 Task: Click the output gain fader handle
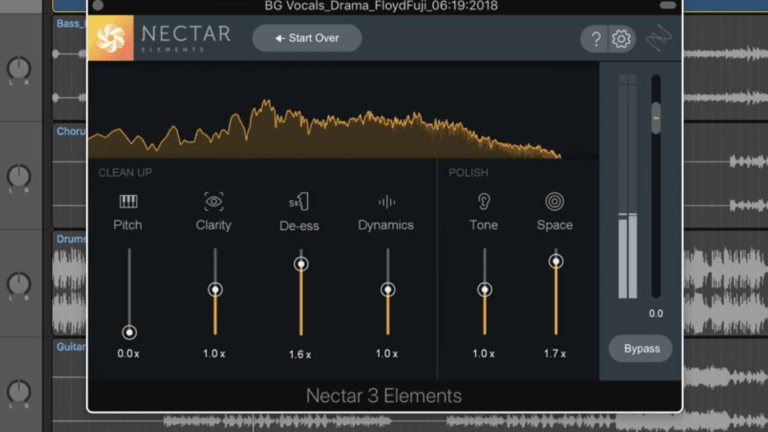coord(656,118)
